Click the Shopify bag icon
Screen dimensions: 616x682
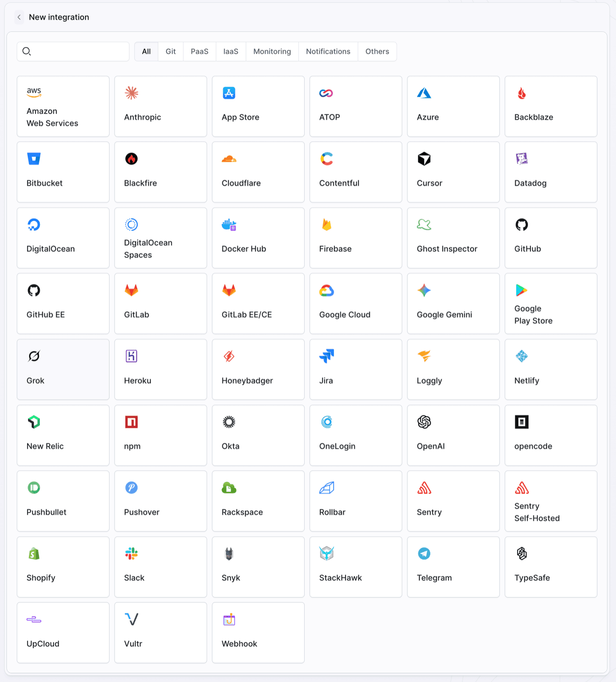[34, 554]
